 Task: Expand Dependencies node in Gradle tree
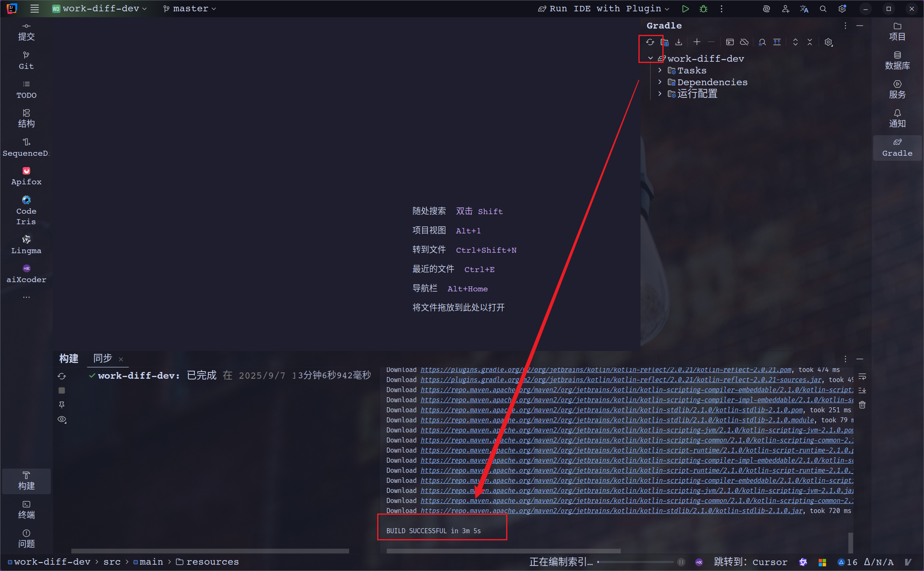(660, 82)
